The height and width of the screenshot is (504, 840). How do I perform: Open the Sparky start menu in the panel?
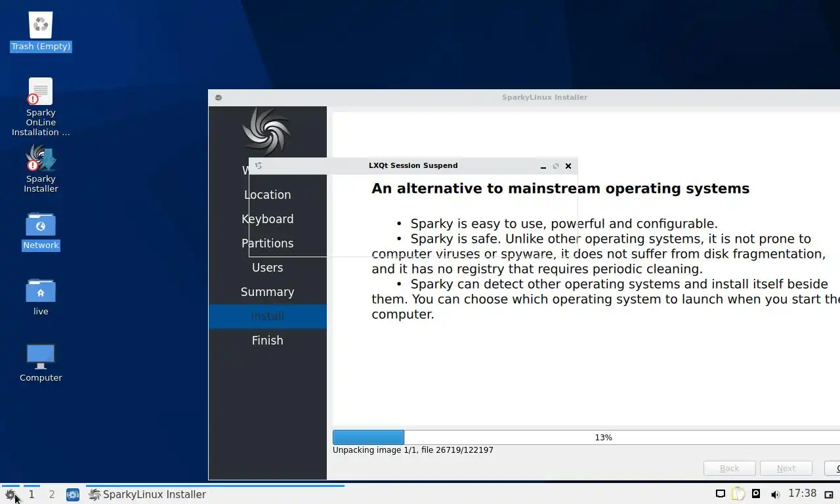pos(10,494)
